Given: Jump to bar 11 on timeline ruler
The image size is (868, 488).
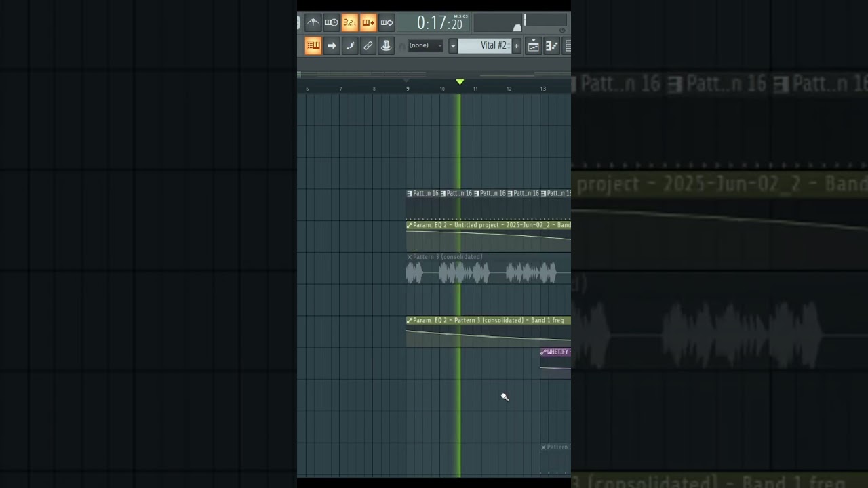Looking at the screenshot, I should (x=475, y=89).
